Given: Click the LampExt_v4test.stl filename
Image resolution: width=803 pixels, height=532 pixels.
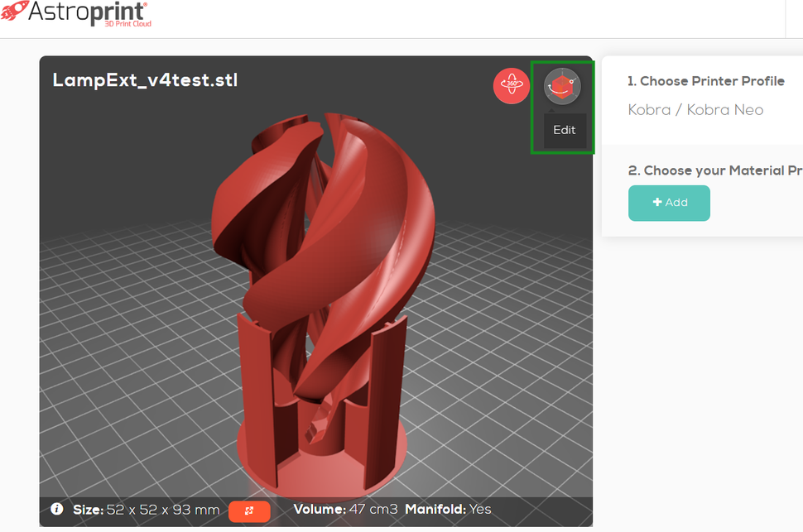Looking at the screenshot, I should pyautogui.click(x=143, y=80).
